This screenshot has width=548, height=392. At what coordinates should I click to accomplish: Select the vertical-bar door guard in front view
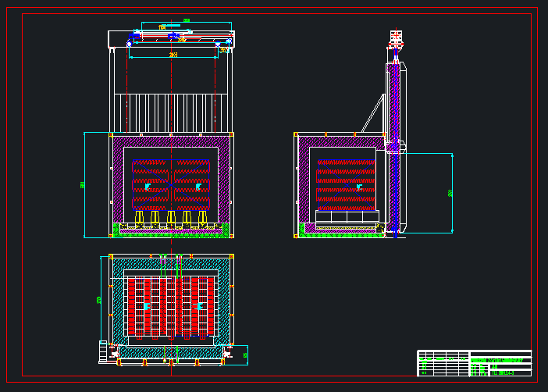[171, 112]
